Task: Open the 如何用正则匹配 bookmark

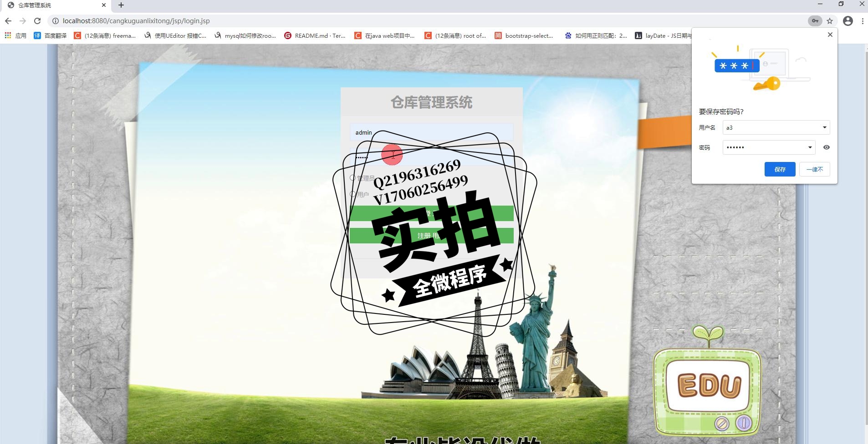Action: 596,35
